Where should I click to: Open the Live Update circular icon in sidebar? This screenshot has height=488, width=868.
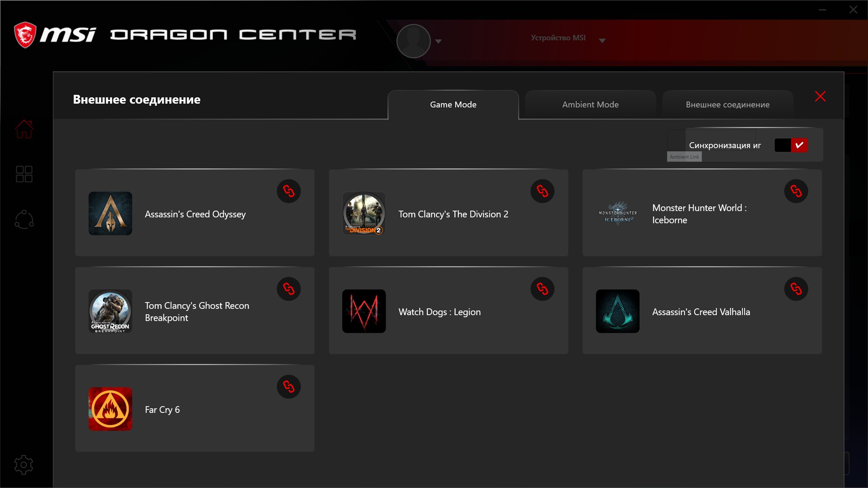tap(24, 219)
